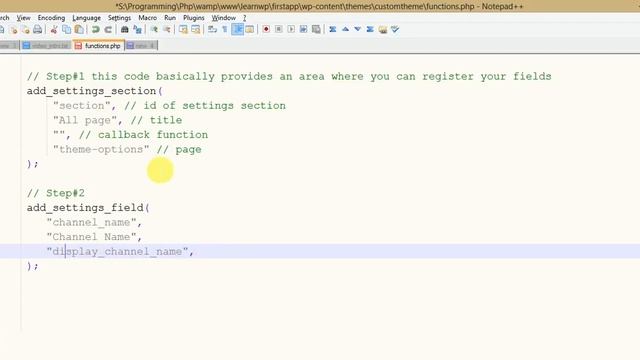Open the Settings menu
Screen dimensions: 640x360
120,18
